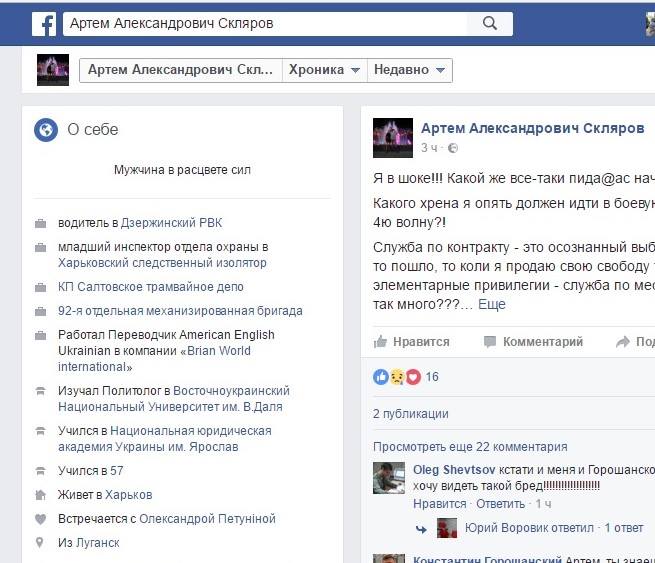
Task: Click the post privacy globe icon
Action: tap(453, 148)
